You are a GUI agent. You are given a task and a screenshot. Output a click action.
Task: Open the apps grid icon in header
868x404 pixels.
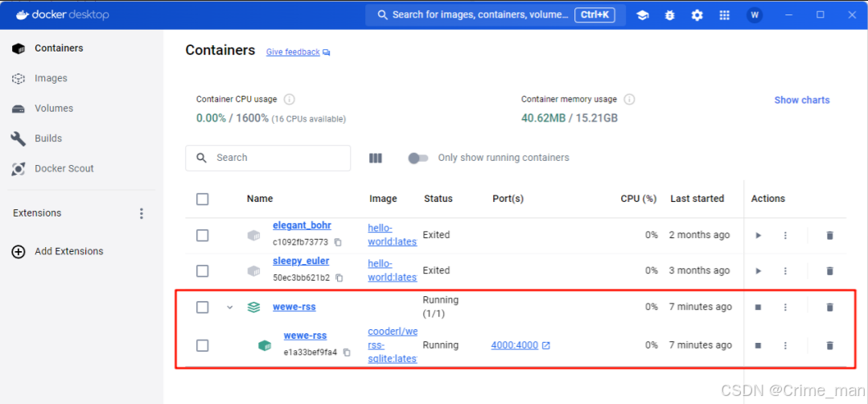tap(724, 15)
